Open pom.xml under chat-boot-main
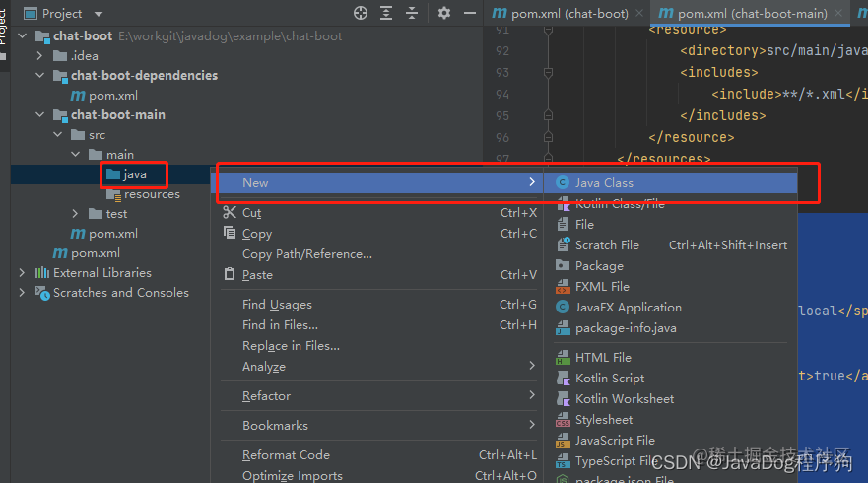The height and width of the screenshot is (483, 868). (x=104, y=234)
